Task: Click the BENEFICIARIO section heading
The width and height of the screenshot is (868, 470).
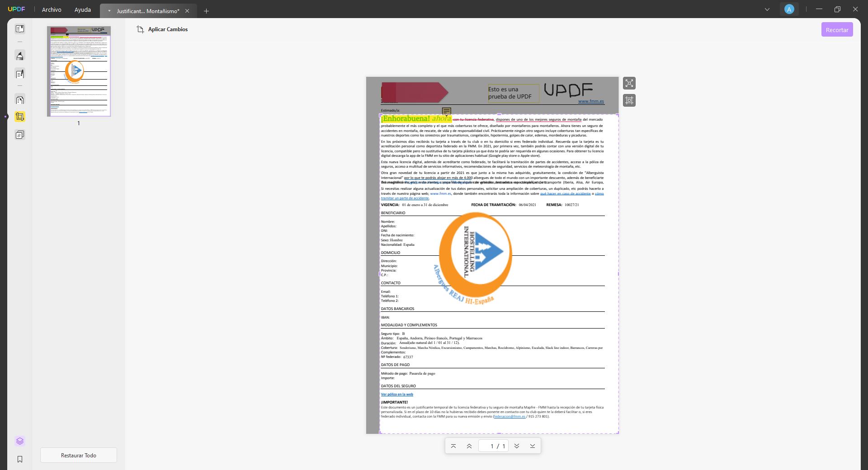Action: tap(393, 213)
